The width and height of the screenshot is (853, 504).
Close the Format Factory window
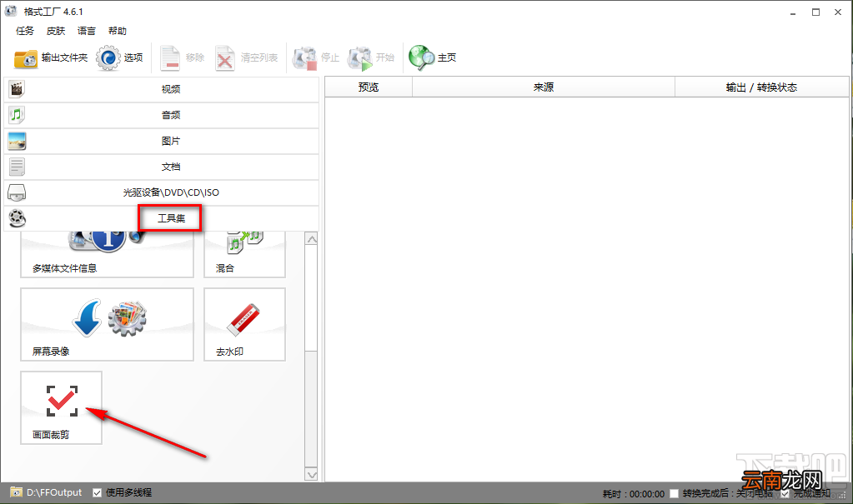pos(838,12)
